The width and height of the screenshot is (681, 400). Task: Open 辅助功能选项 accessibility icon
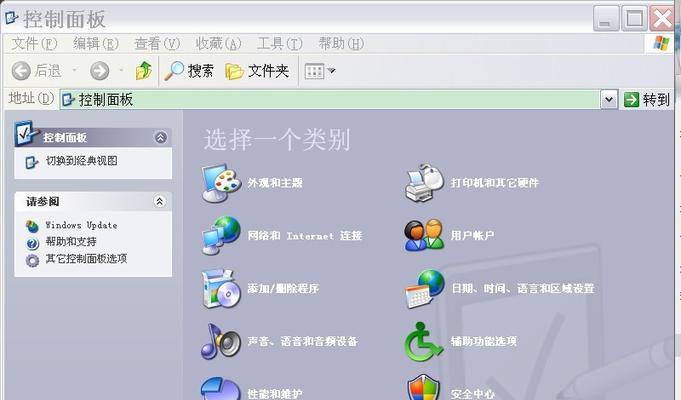pyautogui.click(x=424, y=341)
